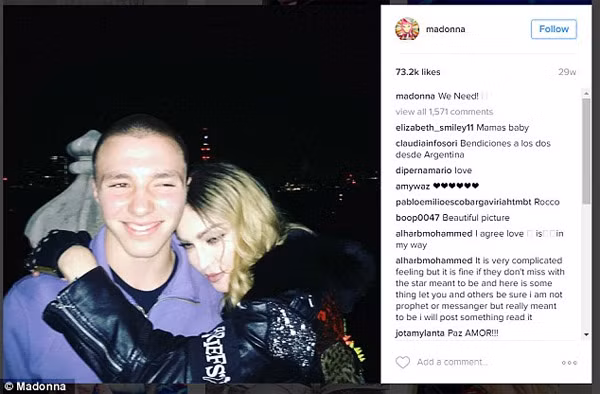View all 1,571 comments
This screenshot has width=600, height=394.
pos(444,112)
